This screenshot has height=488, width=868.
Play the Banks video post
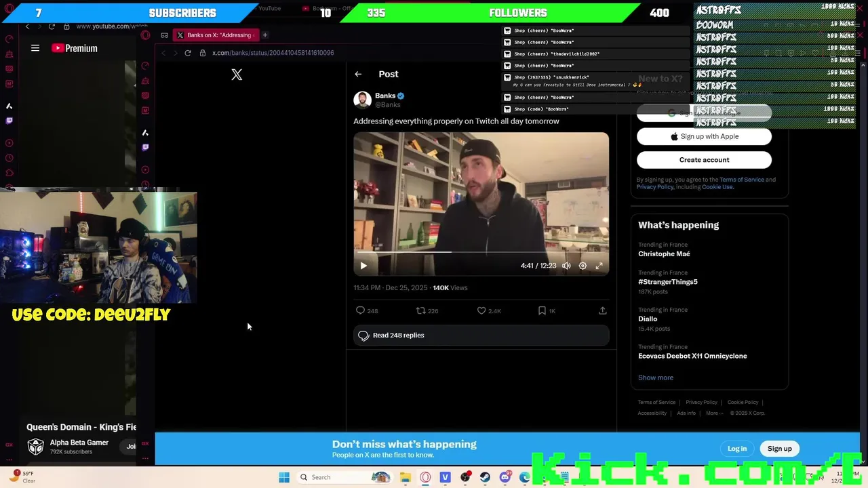tap(363, 266)
